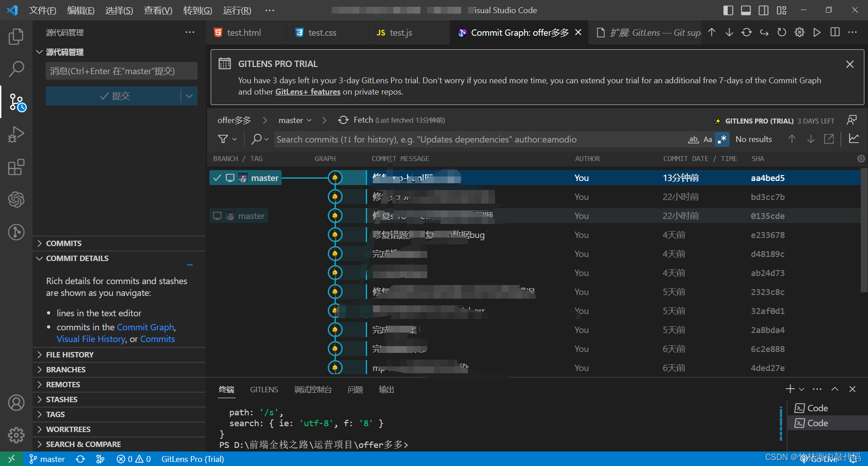
Task: Click the next change down arrow in editor toolbar
Action: (729, 32)
